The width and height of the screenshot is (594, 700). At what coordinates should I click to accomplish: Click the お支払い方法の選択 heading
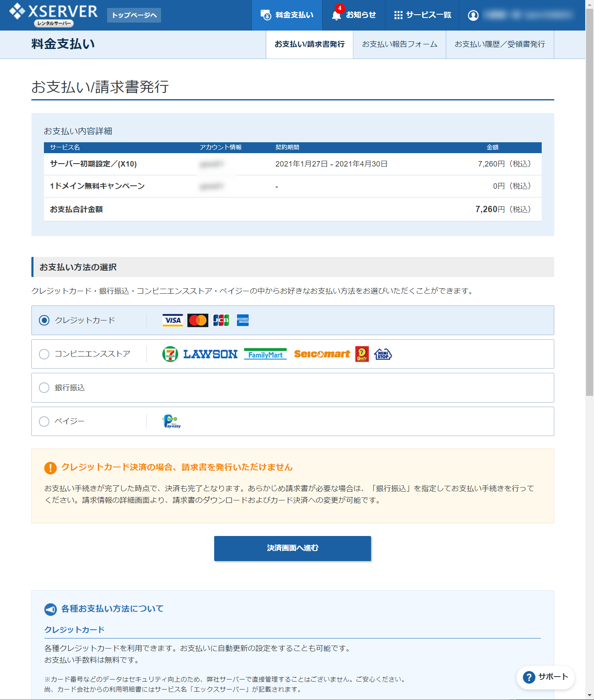[78, 267]
